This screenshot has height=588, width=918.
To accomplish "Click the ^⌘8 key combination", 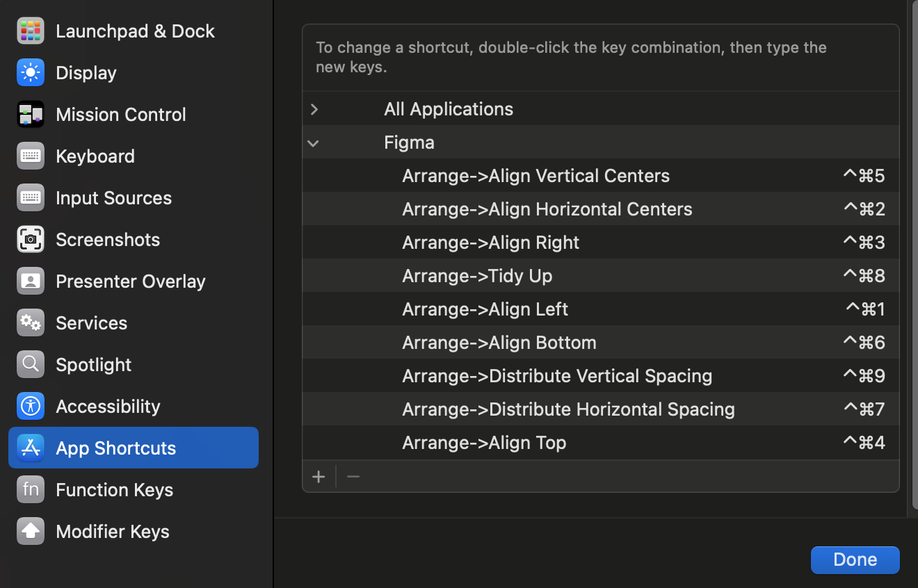I will (x=864, y=276).
